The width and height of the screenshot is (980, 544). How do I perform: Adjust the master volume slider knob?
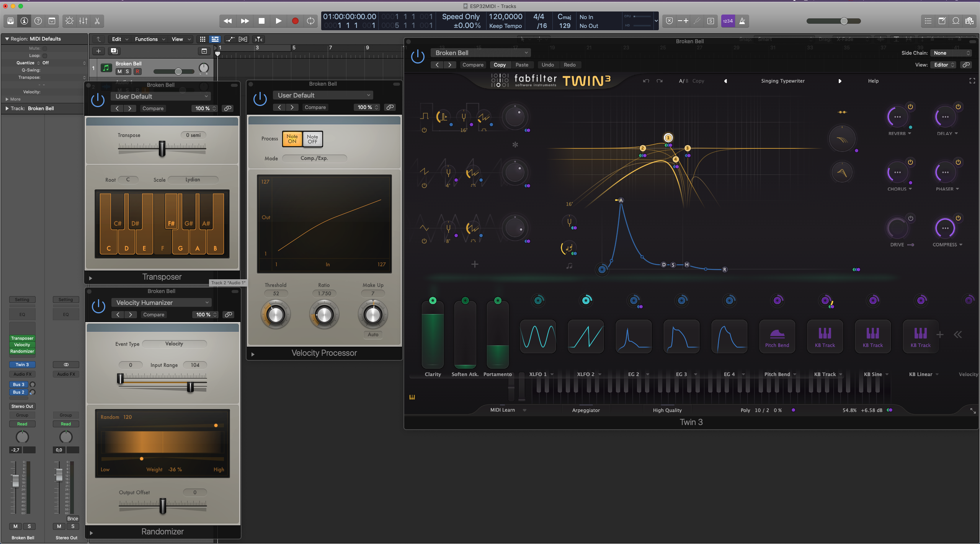[x=844, y=21]
